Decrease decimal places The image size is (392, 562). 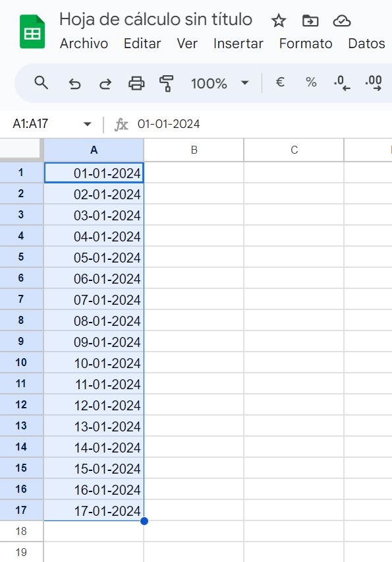coord(342,83)
